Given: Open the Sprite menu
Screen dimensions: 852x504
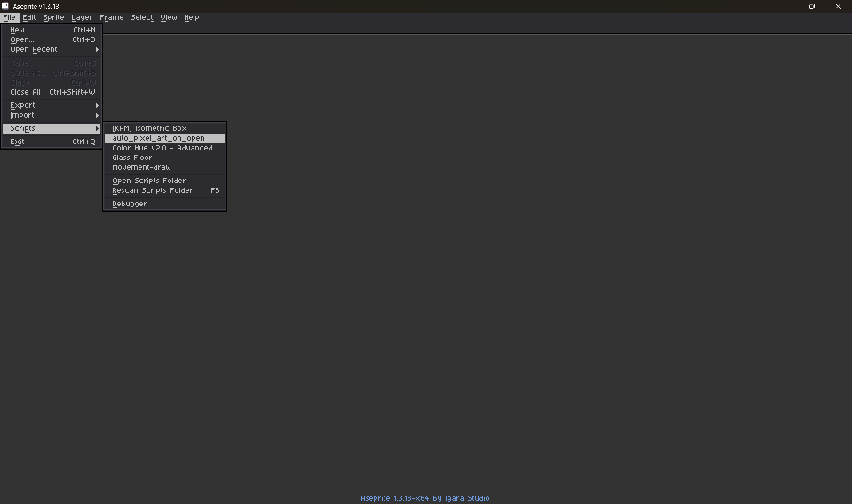Looking at the screenshot, I should click(x=54, y=18).
